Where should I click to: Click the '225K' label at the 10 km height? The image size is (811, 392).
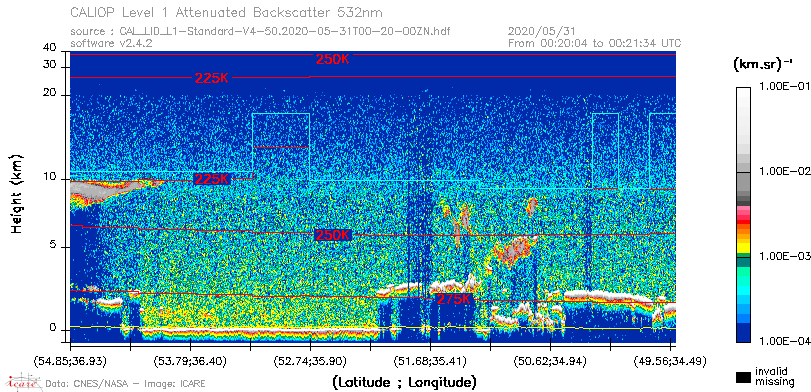212,179
